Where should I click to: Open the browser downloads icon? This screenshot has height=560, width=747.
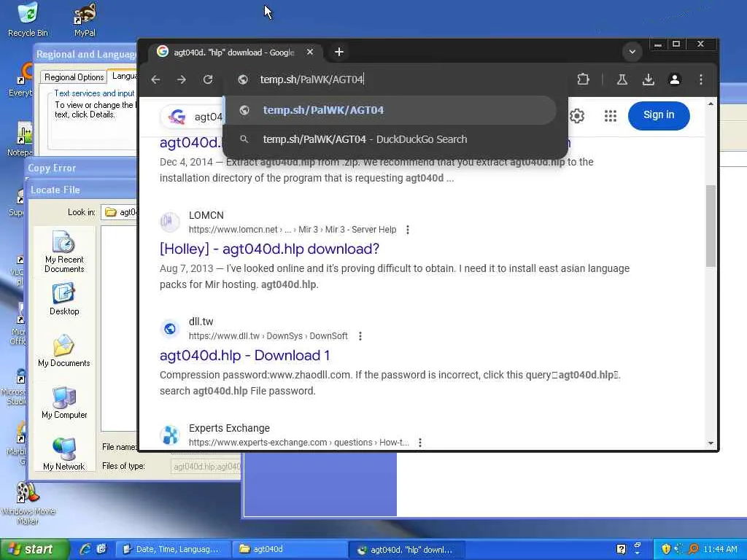[x=648, y=79]
